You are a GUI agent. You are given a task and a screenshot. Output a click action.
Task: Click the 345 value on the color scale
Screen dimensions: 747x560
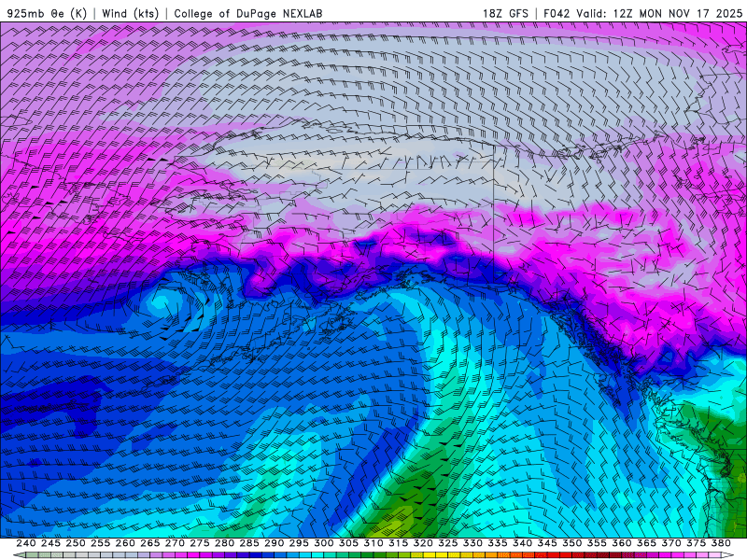click(x=547, y=543)
